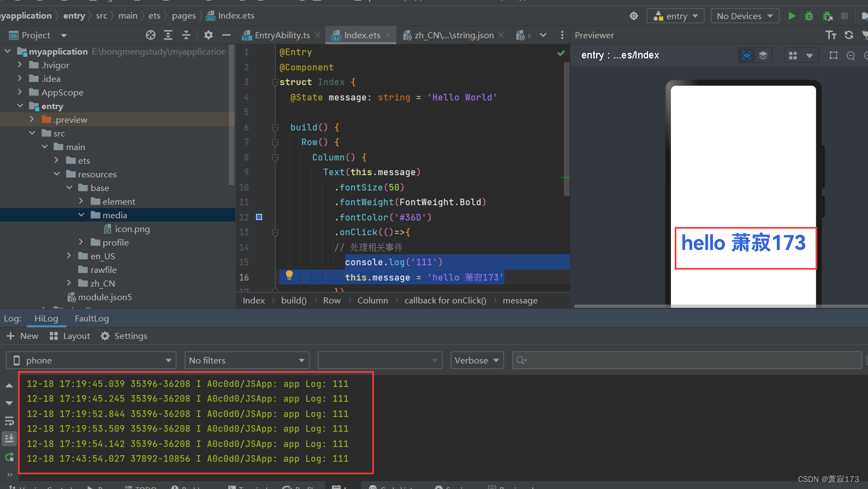Toggle the Previewer inspector mode icon
This screenshot has width=868, height=489.
coord(747,55)
